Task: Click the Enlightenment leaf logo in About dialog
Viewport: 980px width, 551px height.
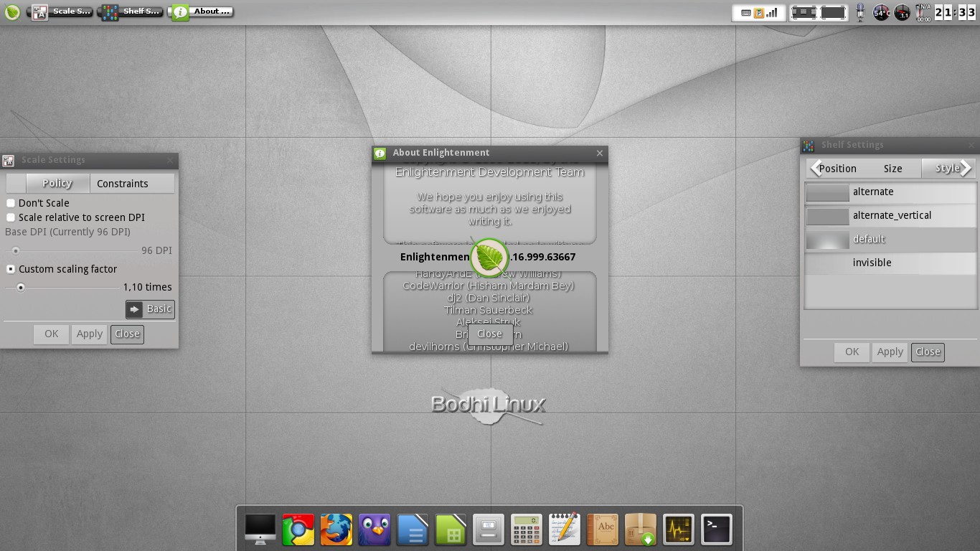Action: (489, 257)
